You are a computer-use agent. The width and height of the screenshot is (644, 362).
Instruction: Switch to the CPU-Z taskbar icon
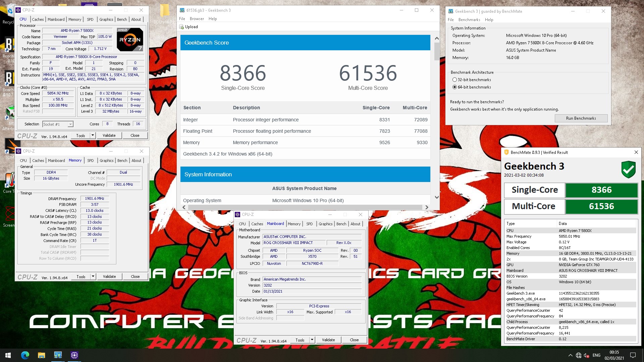tap(74, 355)
